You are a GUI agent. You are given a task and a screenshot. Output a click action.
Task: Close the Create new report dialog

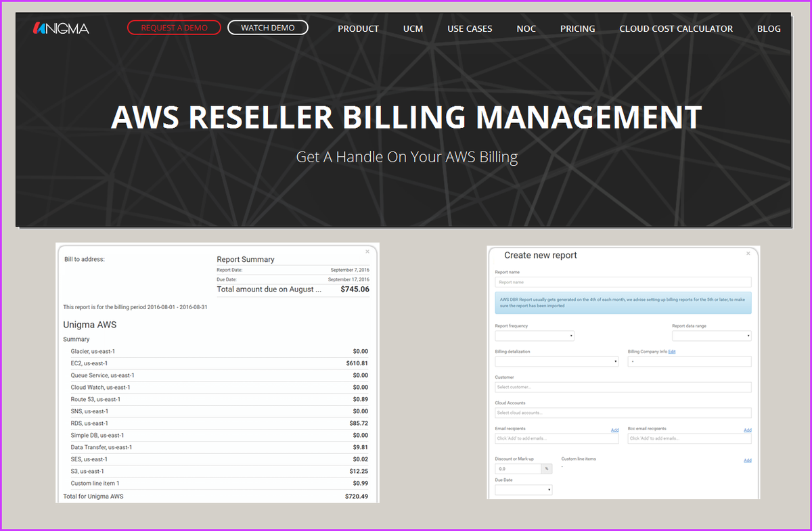[748, 254]
